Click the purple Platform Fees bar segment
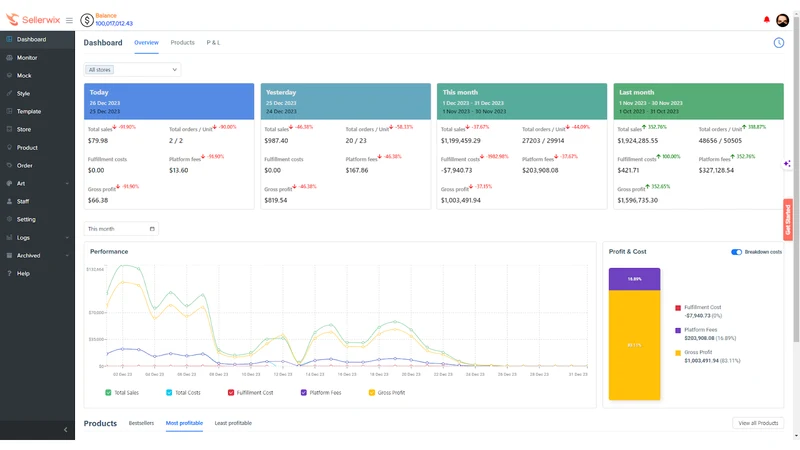The height and width of the screenshot is (450, 800). [634, 279]
